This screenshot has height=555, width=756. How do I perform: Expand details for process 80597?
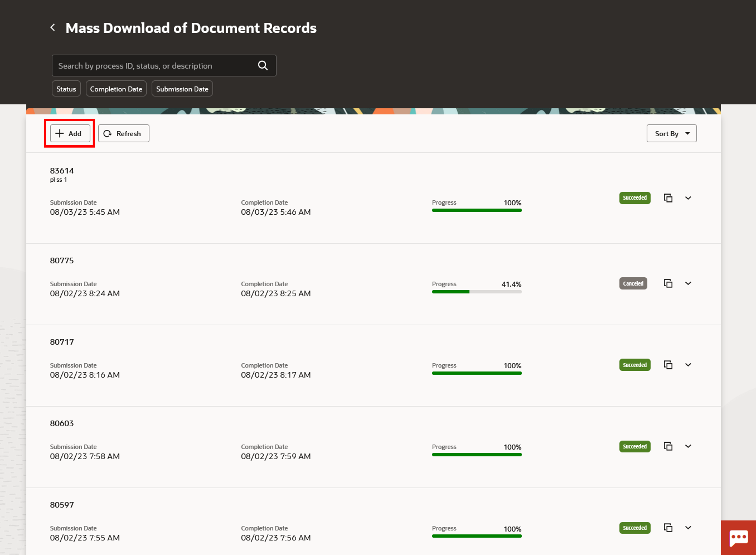click(688, 527)
